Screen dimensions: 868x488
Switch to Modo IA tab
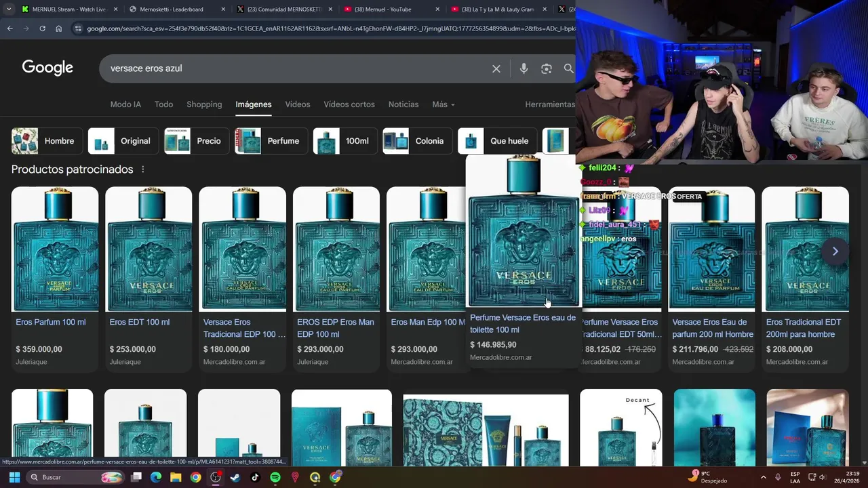point(125,104)
